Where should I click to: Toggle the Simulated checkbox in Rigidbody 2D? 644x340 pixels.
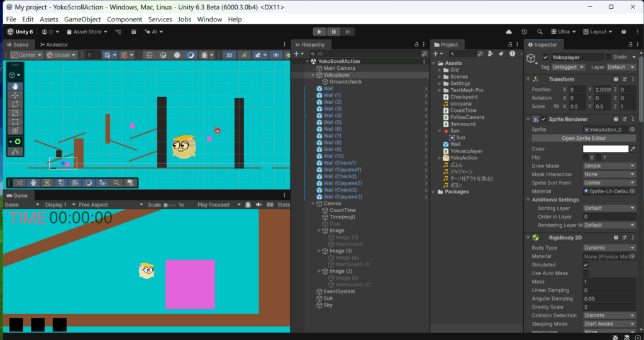click(586, 265)
